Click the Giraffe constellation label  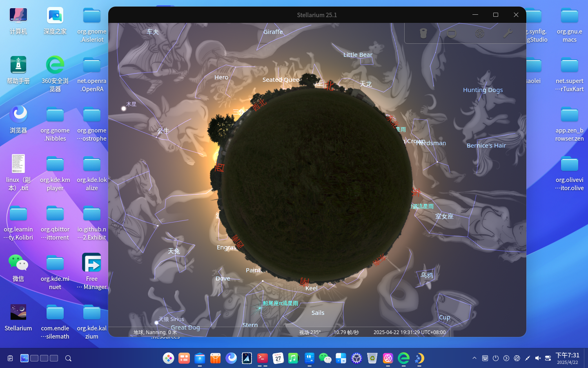pos(273,32)
